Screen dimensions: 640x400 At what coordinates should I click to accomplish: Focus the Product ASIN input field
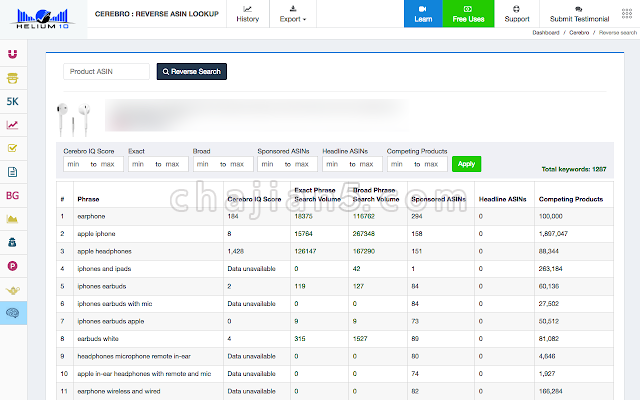(x=107, y=71)
